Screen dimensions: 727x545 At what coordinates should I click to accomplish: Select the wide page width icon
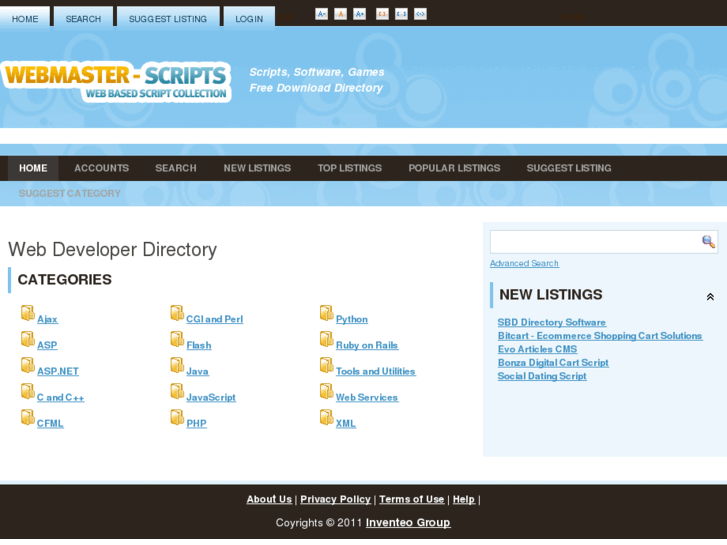point(401,14)
